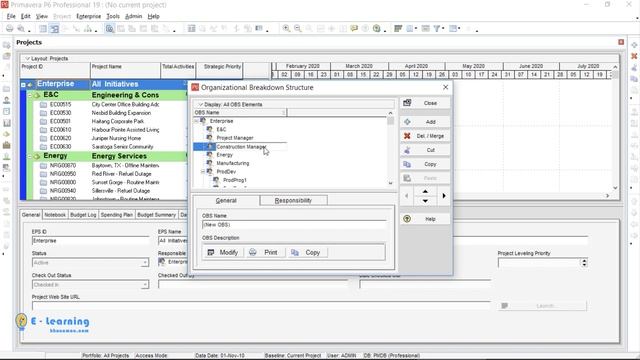This screenshot has height=360, width=640.
Task: Collapse the ProdDev node in OBS tree
Action: (203, 172)
